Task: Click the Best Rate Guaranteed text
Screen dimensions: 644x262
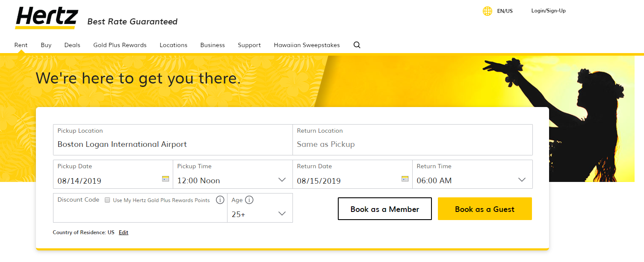Action: click(x=133, y=21)
